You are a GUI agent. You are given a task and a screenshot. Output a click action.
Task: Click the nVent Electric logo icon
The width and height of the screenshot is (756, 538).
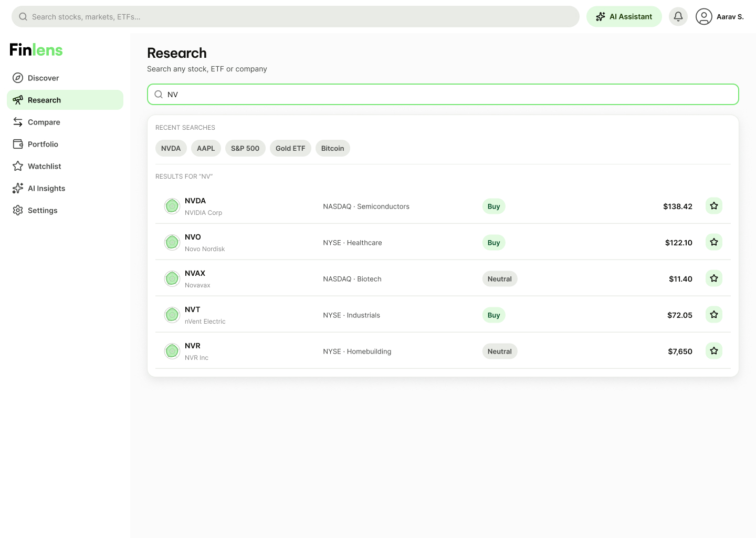[x=172, y=315]
